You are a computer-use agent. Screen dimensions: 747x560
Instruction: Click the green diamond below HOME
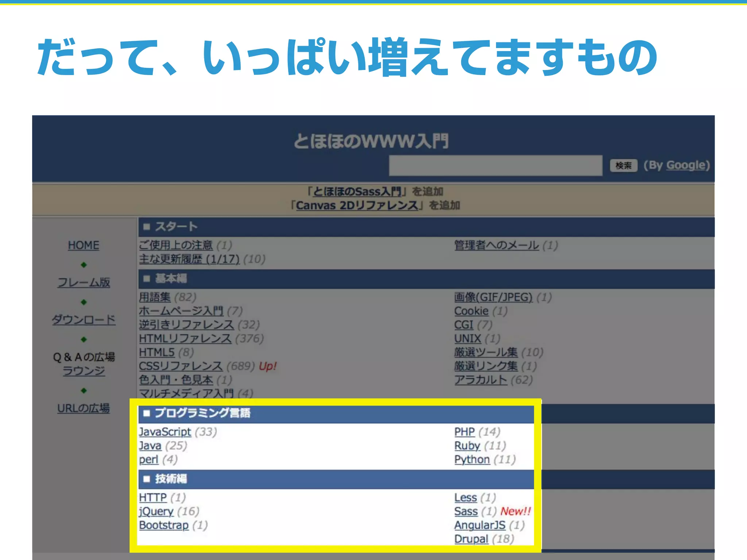84,265
